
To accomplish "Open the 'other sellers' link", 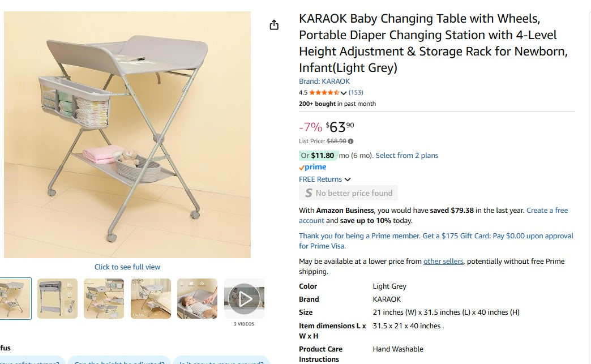I will coord(443,262).
